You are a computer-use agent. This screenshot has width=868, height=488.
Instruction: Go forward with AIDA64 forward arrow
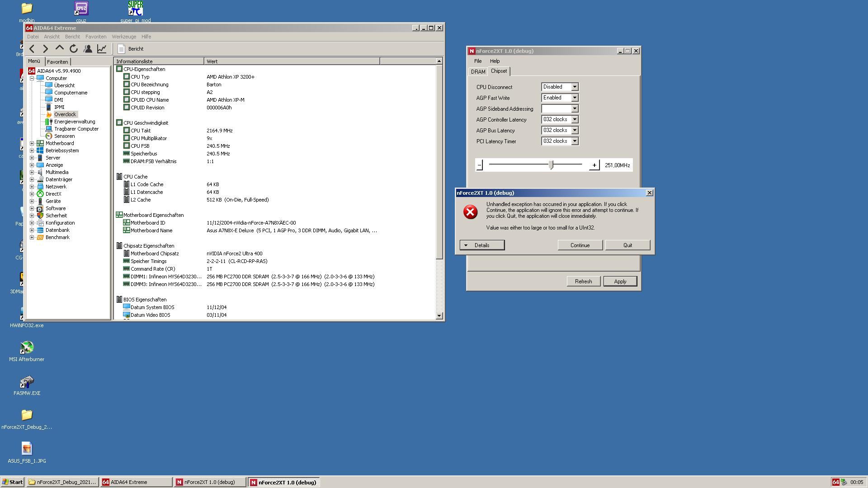[x=46, y=49]
